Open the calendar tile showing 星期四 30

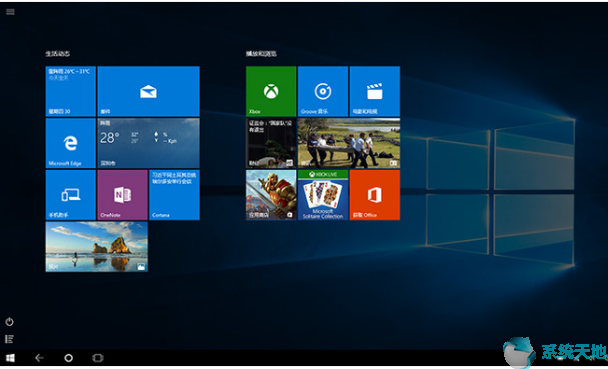[x=71, y=91]
